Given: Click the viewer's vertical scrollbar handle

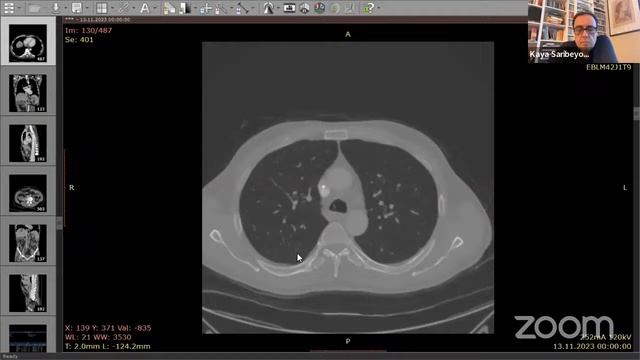Looking at the screenshot, I should tap(636, 113).
